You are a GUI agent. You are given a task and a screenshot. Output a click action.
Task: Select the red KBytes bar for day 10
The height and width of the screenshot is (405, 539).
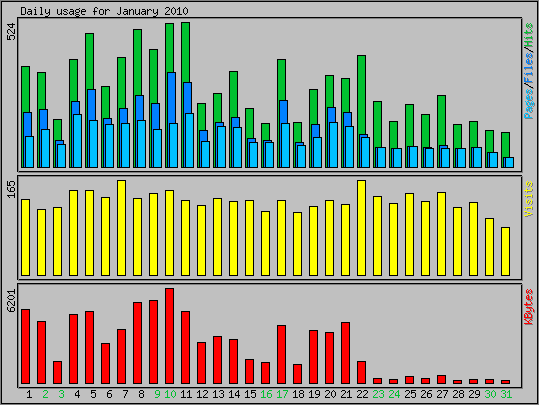click(x=169, y=336)
